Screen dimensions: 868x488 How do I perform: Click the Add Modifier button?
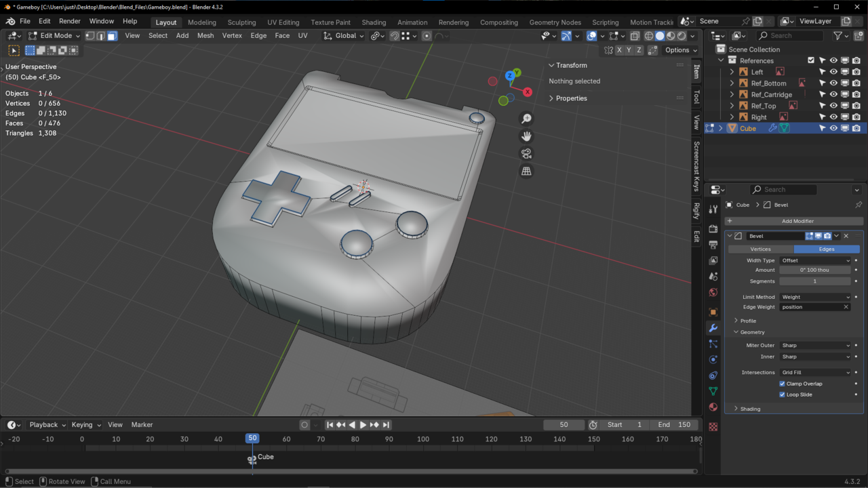click(x=794, y=221)
